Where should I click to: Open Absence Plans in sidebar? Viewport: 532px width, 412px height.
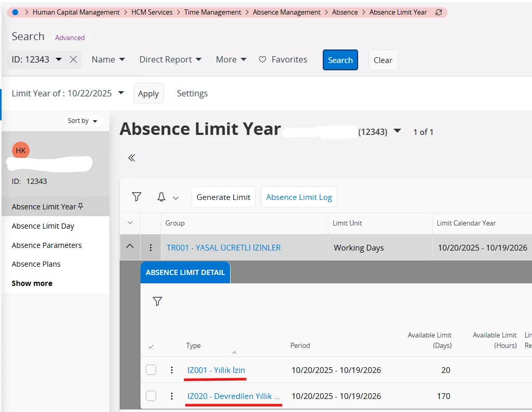(x=36, y=264)
